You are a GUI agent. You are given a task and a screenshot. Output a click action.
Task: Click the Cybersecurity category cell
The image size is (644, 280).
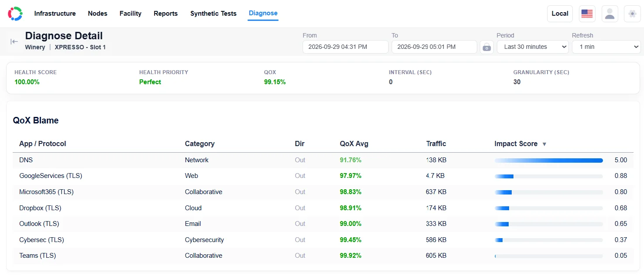204,240
